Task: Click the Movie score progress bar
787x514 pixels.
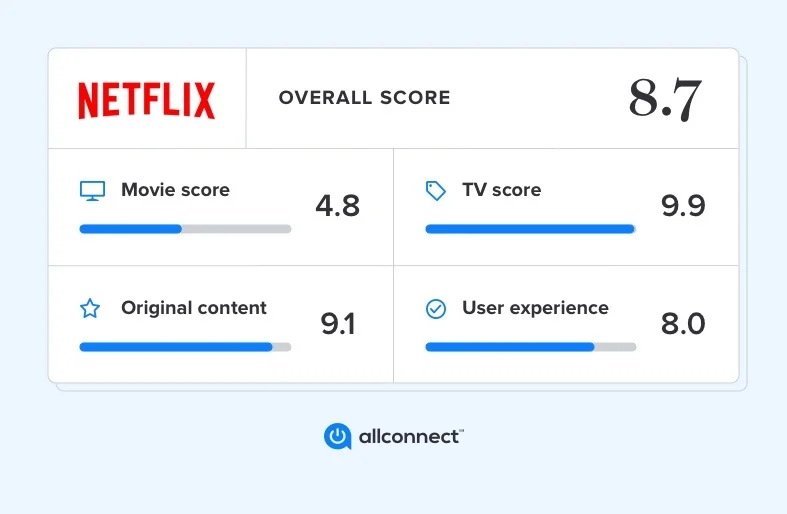Action: [x=185, y=229]
